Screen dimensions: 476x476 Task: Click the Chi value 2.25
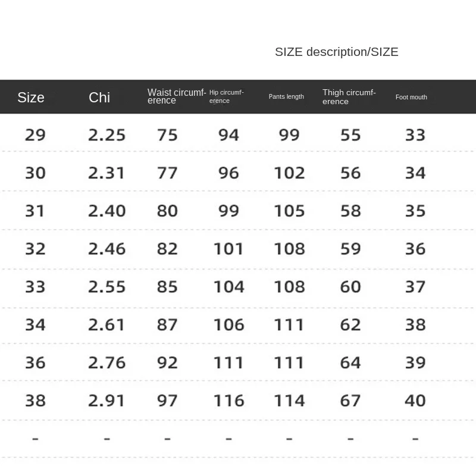[107, 135]
